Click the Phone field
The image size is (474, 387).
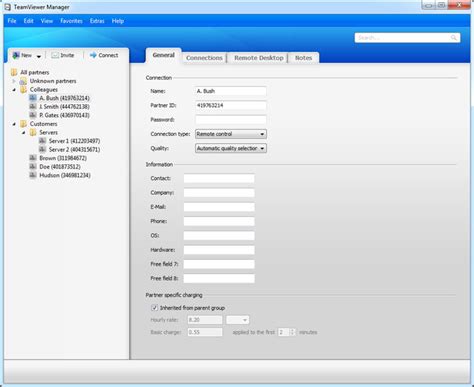tap(219, 222)
